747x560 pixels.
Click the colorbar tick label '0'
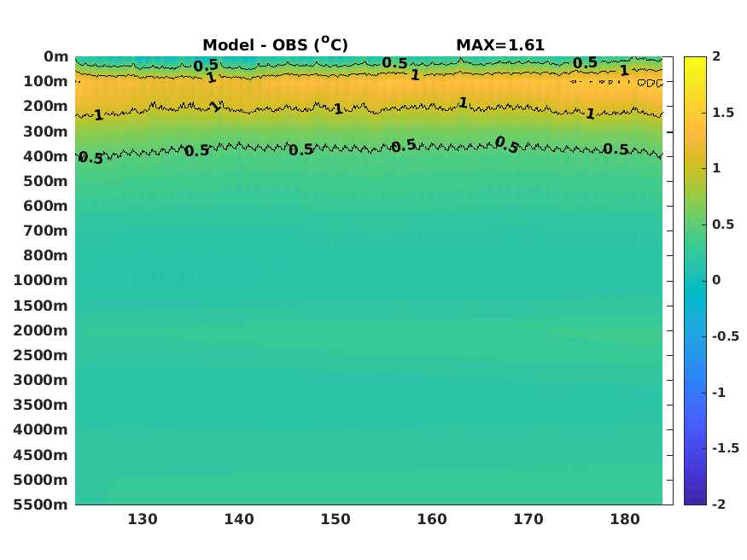pyautogui.click(x=716, y=280)
